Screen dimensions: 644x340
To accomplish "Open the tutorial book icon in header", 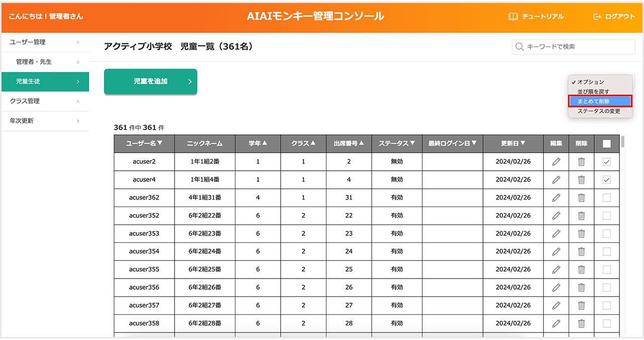I will click(x=513, y=17).
